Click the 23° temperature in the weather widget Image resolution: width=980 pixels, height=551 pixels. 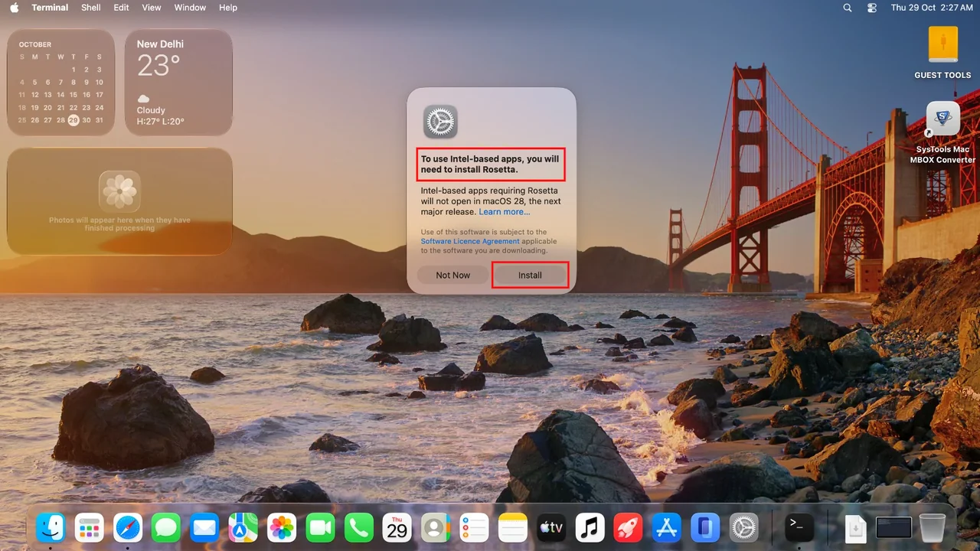pos(158,67)
